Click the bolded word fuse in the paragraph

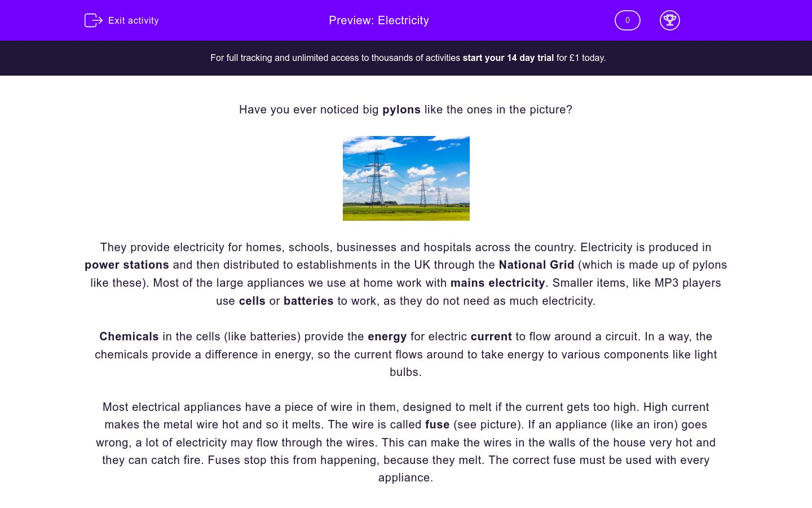437,424
